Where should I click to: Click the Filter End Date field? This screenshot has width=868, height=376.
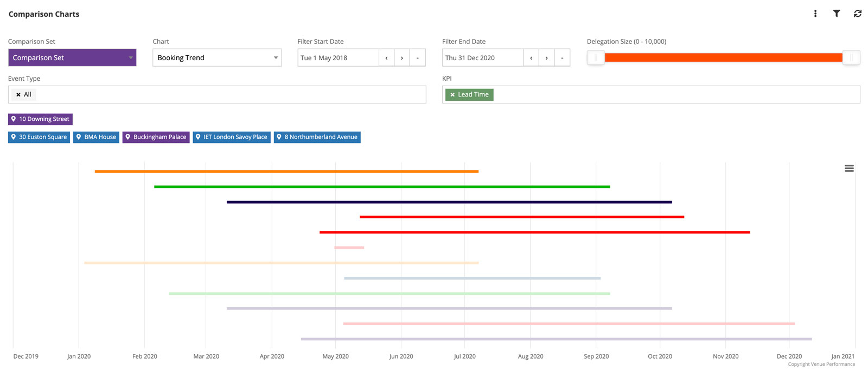click(x=482, y=58)
